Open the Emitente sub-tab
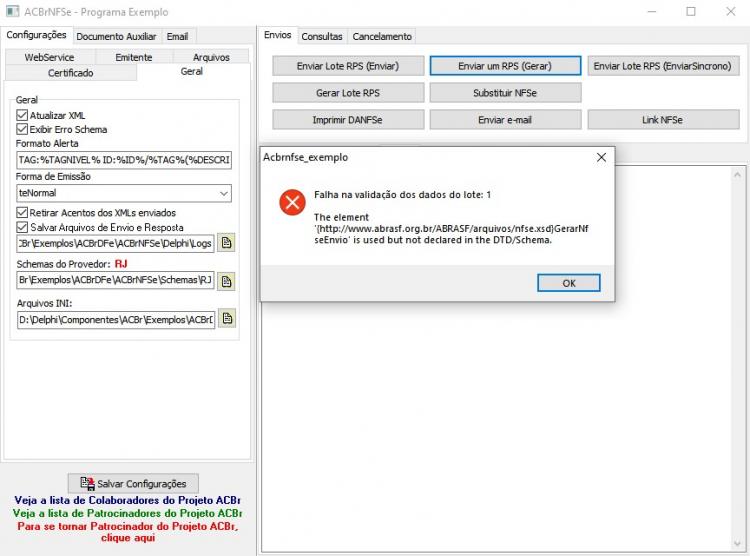The height and width of the screenshot is (556, 750). tap(133, 57)
